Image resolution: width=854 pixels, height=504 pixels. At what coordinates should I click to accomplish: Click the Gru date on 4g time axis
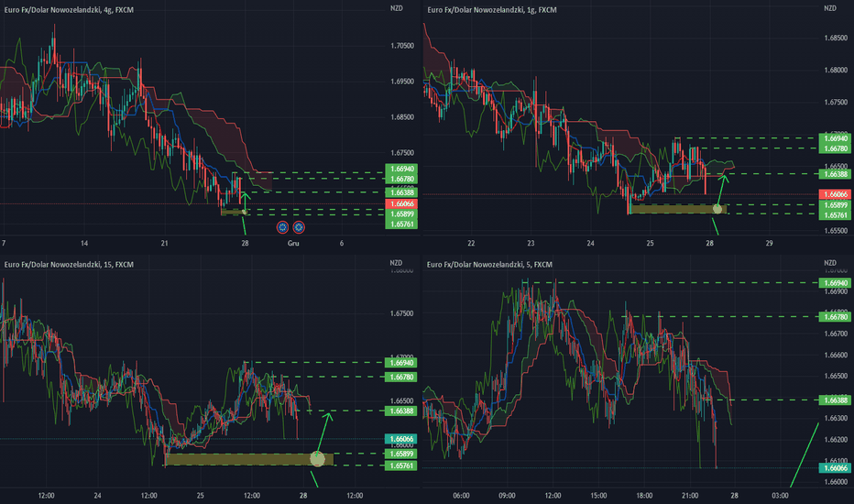[x=293, y=243]
